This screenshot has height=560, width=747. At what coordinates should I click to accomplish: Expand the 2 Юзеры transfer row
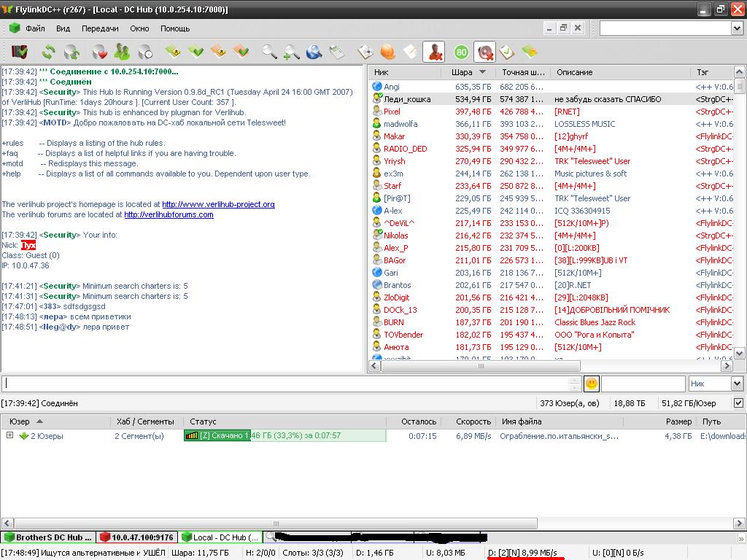coord(9,436)
